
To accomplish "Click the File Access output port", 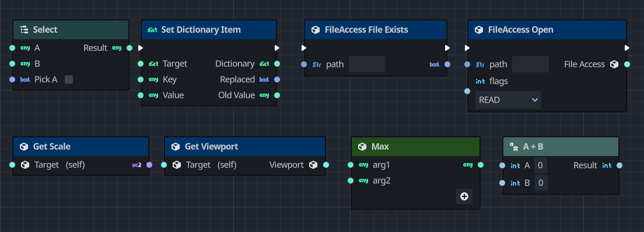I will [626, 64].
